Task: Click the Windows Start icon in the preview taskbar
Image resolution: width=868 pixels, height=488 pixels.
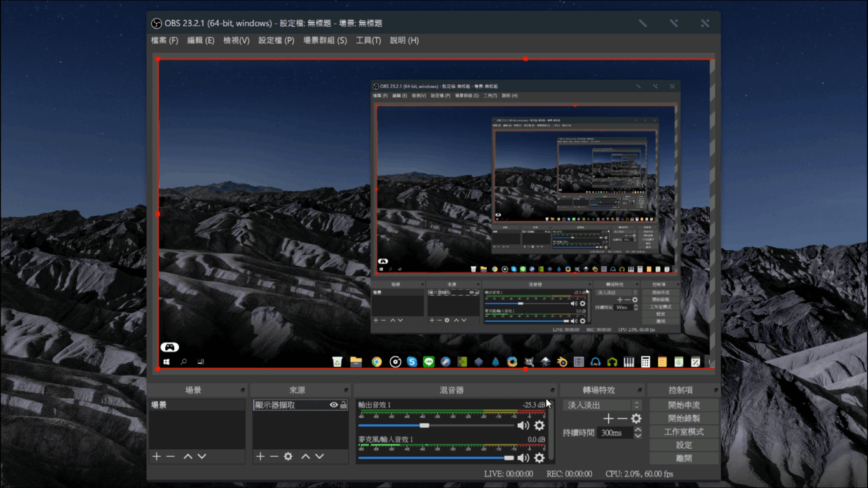Action: point(166,362)
